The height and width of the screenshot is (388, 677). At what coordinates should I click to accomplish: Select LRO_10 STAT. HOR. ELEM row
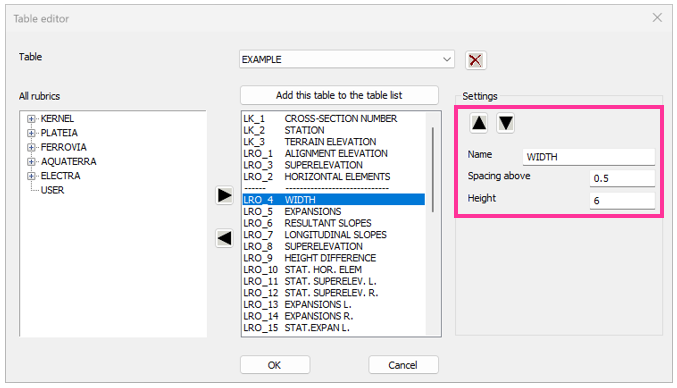(333, 270)
